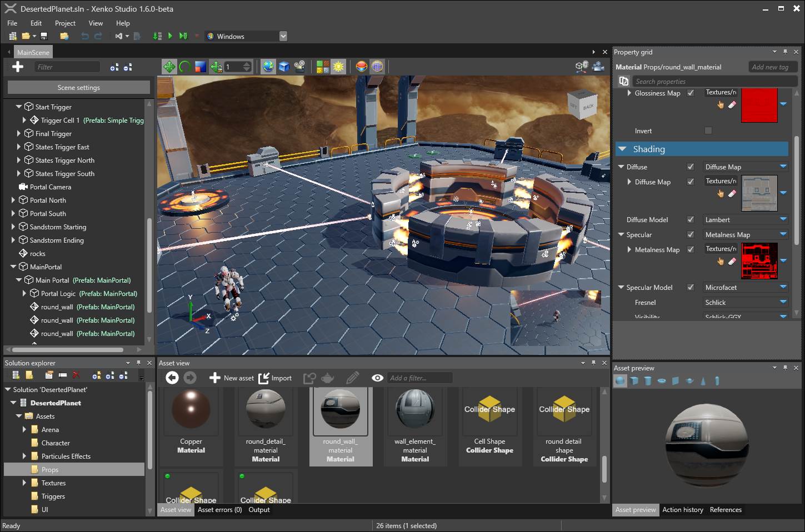Click the teapot icon in the Asset view toolbar
Viewport: 805px width, 532px height.
328,378
